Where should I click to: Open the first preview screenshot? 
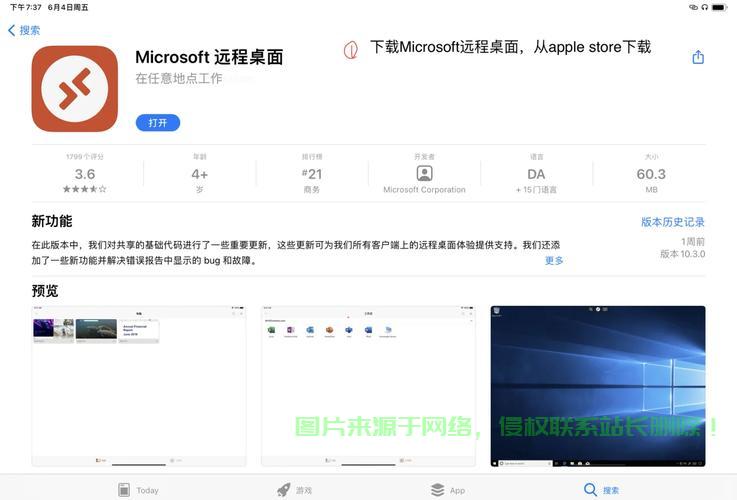[139, 386]
